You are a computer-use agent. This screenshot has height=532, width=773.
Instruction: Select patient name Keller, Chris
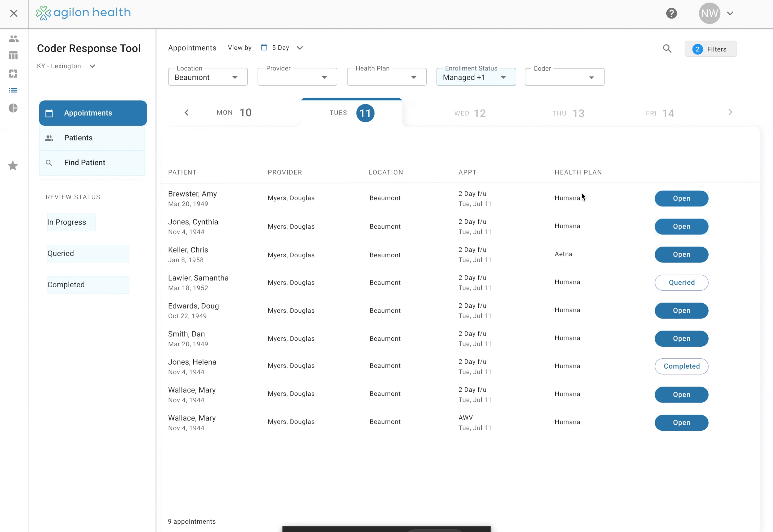click(x=188, y=250)
